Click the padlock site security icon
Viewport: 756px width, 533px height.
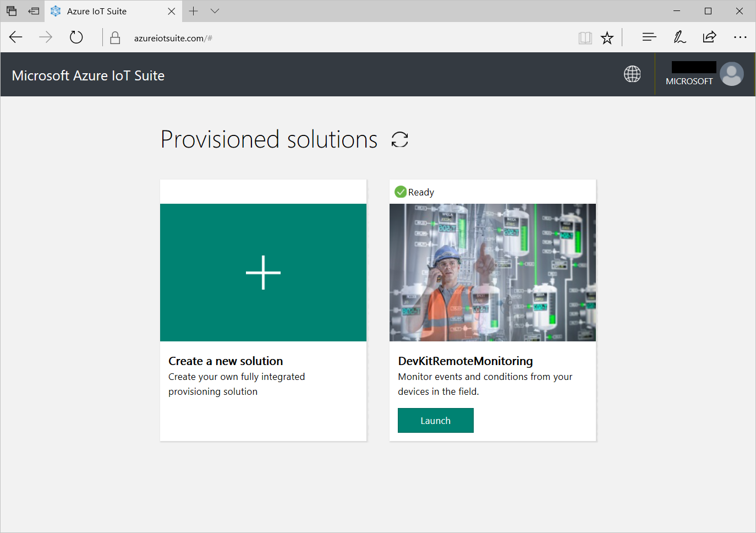[115, 38]
